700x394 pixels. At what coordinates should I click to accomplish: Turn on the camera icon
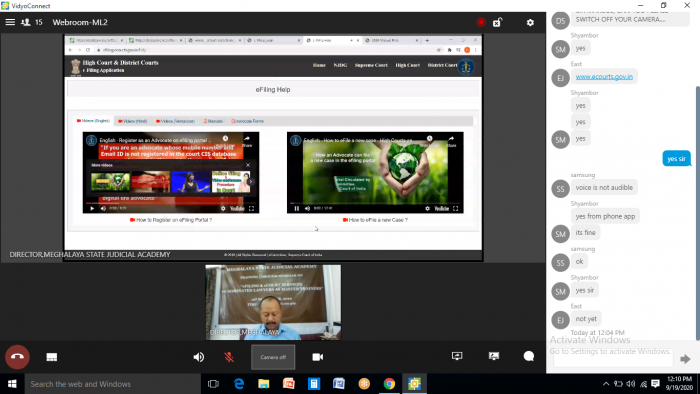(317, 357)
